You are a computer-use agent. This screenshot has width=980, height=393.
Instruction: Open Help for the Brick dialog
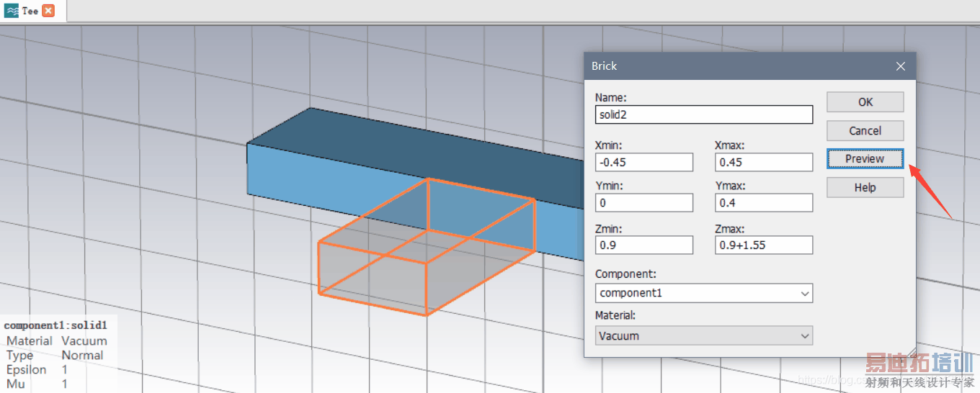[865, 188]
